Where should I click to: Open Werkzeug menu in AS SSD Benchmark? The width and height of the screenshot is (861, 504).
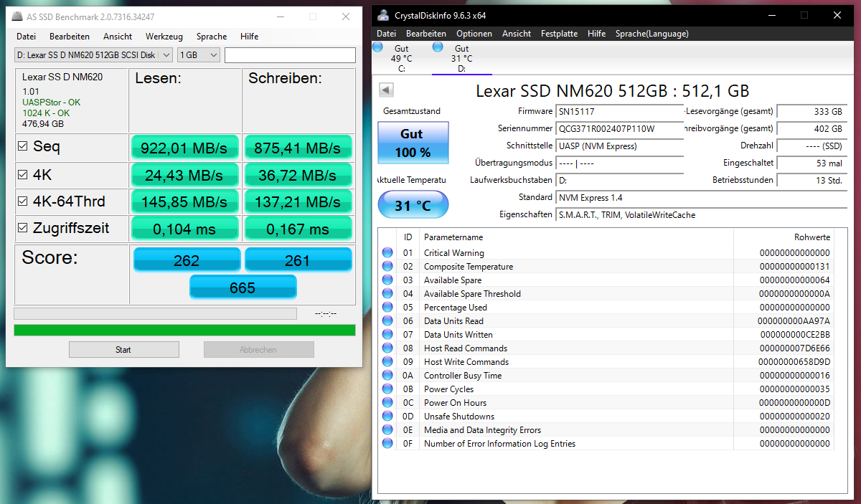point(164,37)
